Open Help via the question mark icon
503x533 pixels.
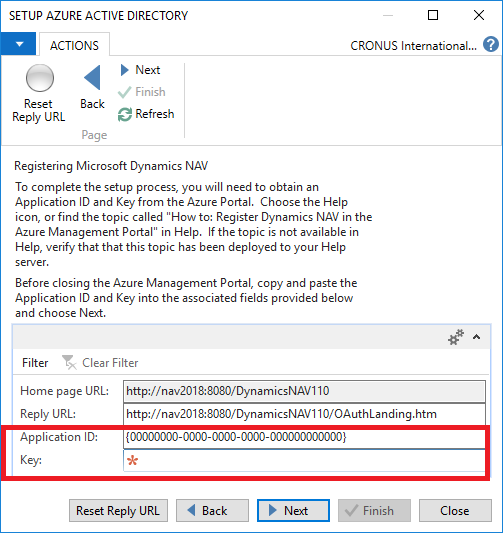pos(491,45)
